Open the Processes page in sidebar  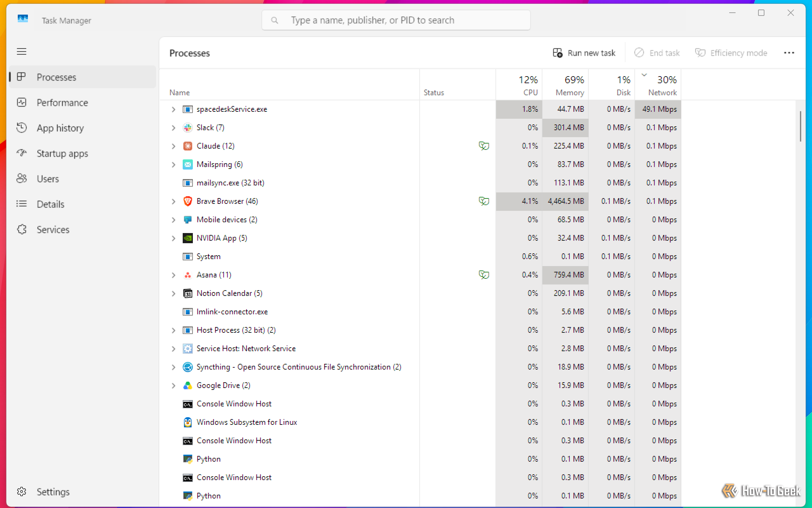coord(82,77)
